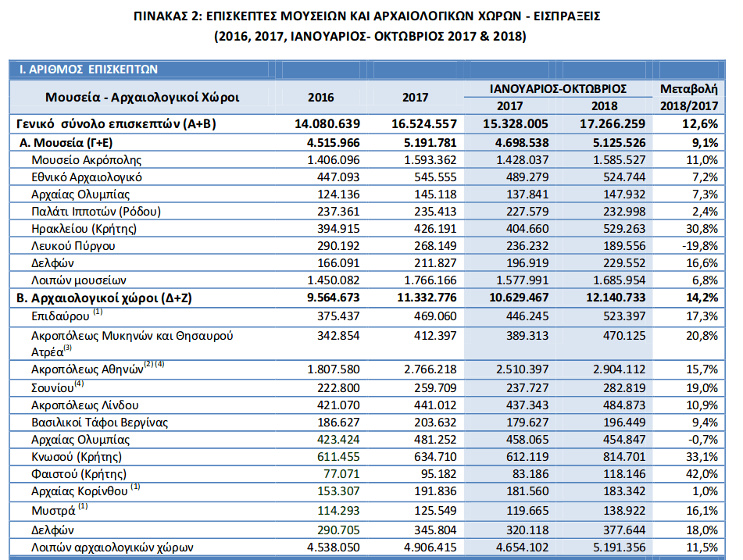Select the value 2.766.218
The height and width of the screenshot is (560, 743).
(x=430, y=369)
